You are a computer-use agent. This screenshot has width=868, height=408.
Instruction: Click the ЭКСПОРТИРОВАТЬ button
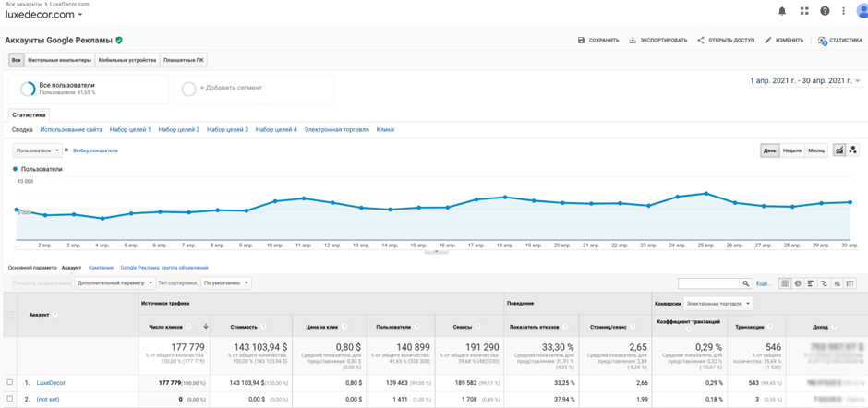(x=658, y=41)
